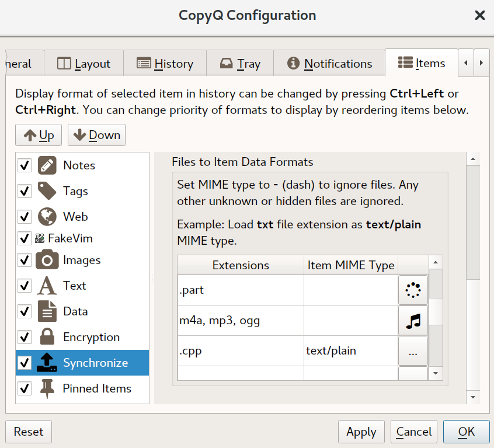The height and width of the screenshot is (448, 494).
Task: Select the camera Images plugin icon
Action: click(x=47, y=260)
